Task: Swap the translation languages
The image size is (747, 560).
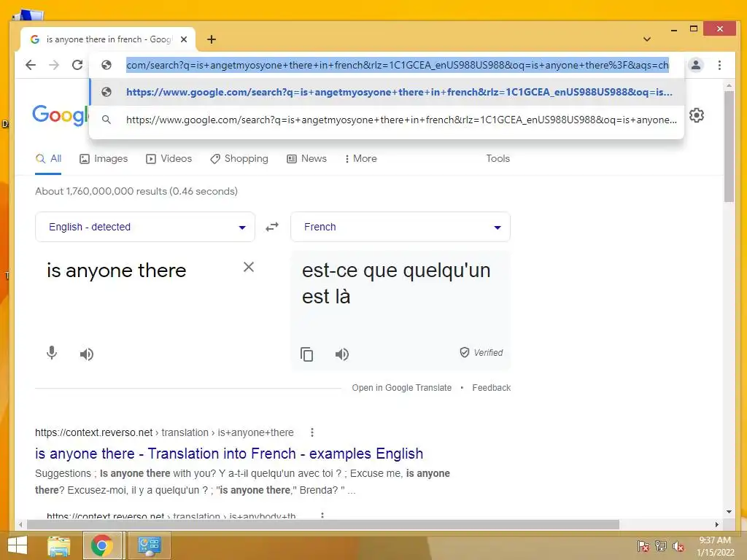Action: (272, 227)
